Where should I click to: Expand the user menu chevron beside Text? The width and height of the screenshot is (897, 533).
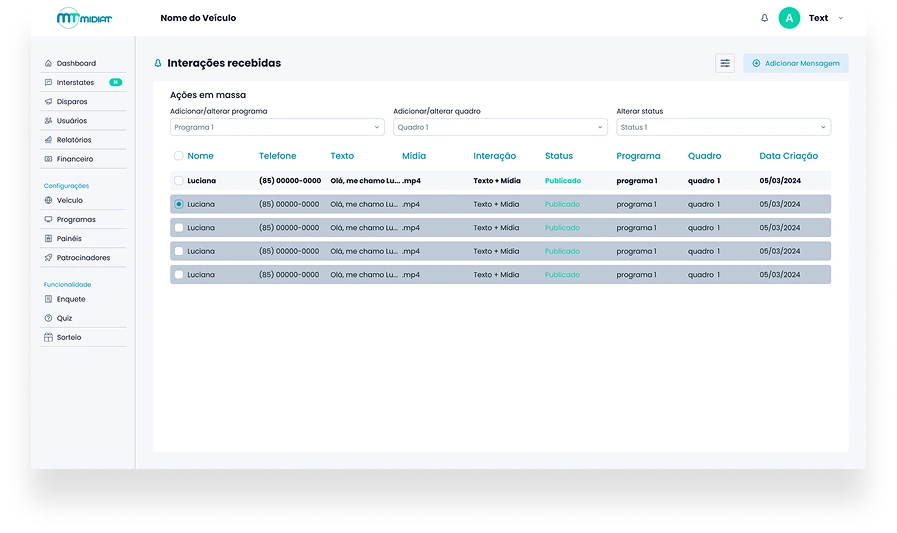click(840, 18)
